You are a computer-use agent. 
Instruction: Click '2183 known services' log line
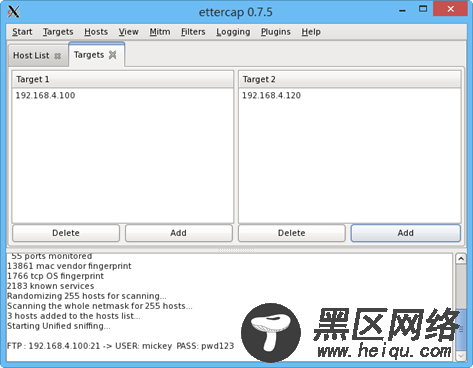[50, 286]
